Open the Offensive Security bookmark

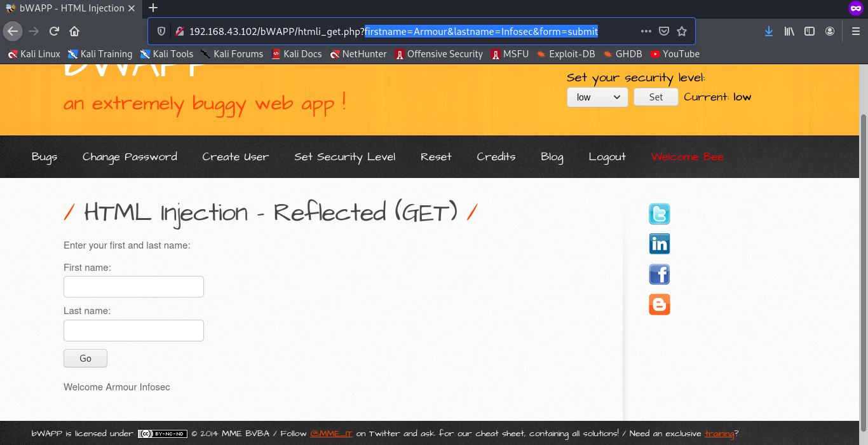coord(439,54)
